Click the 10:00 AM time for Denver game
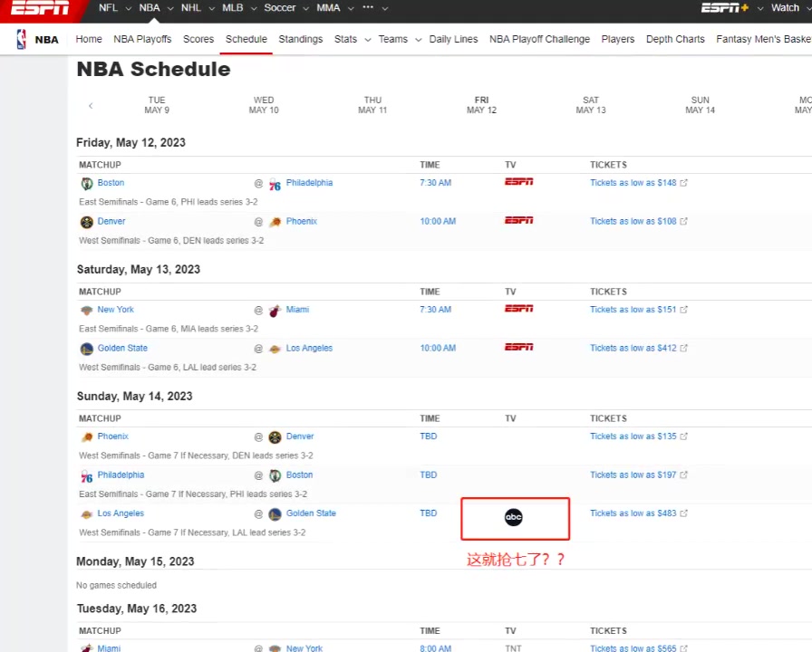Screen dimensions: 812x652 (438, 222)
